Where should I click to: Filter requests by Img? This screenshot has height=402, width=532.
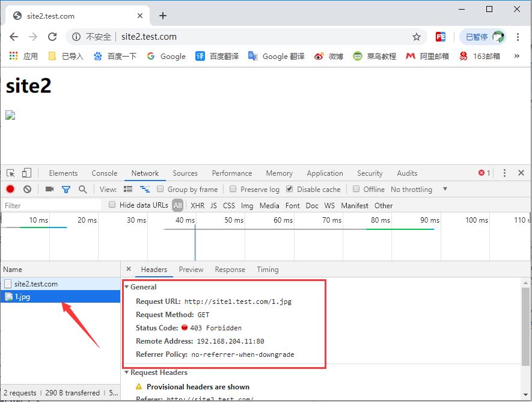pyautogui.click(x=246, y=205)
